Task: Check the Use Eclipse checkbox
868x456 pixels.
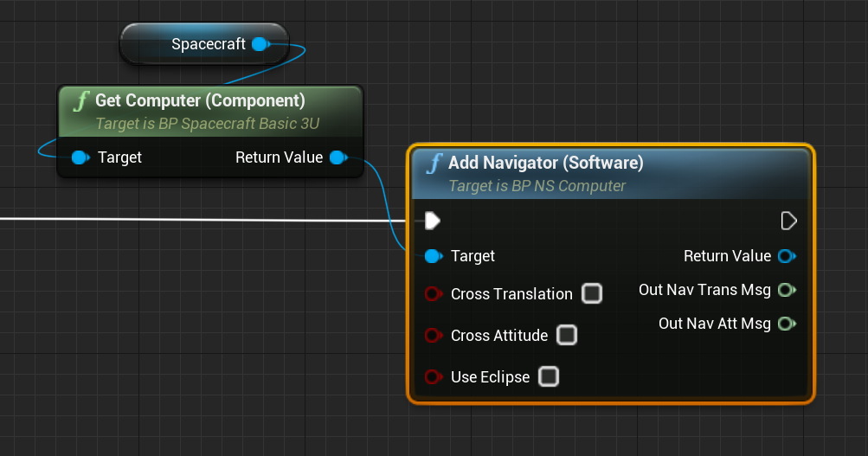Action: click(x=549, y=377)
